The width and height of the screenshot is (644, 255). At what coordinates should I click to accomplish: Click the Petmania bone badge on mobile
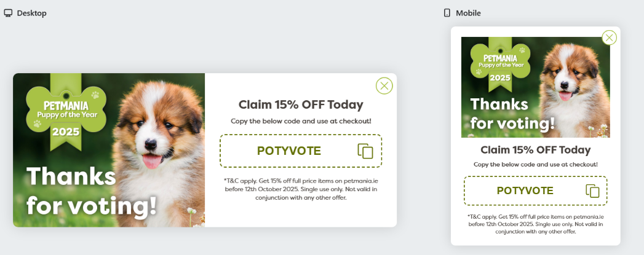500,64
